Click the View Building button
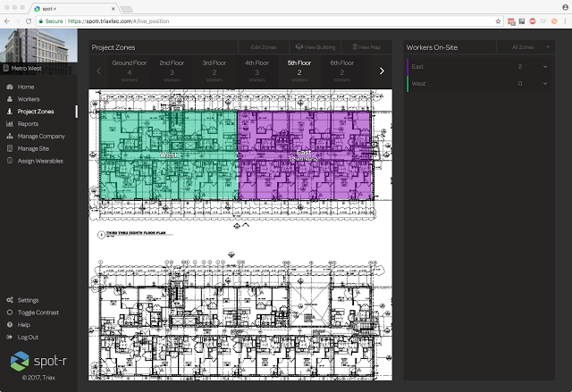Screen dimensions: 572x392 point(315,47)
